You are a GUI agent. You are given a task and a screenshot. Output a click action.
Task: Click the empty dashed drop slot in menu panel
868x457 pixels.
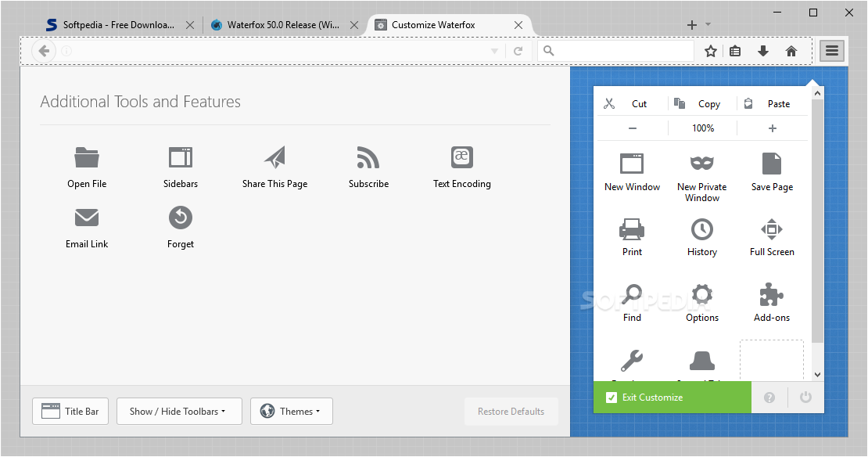(772, 360)
